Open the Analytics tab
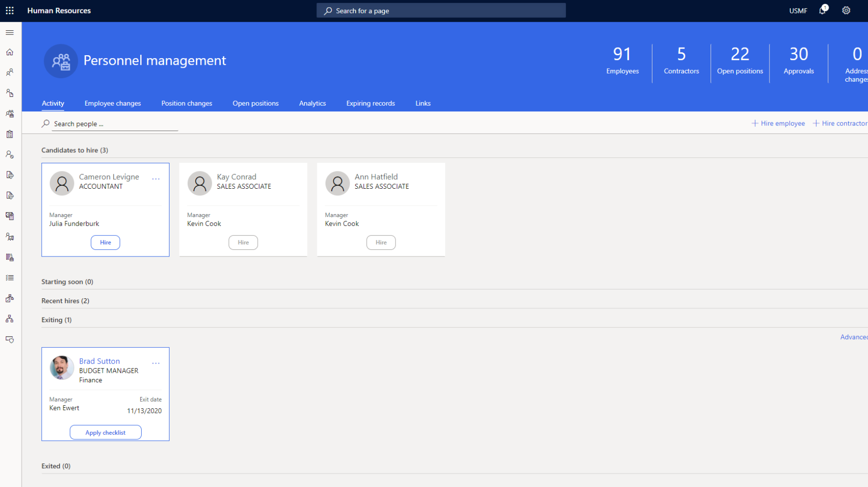Viewport: 868px width, 487px height. [x=312, y=103]
